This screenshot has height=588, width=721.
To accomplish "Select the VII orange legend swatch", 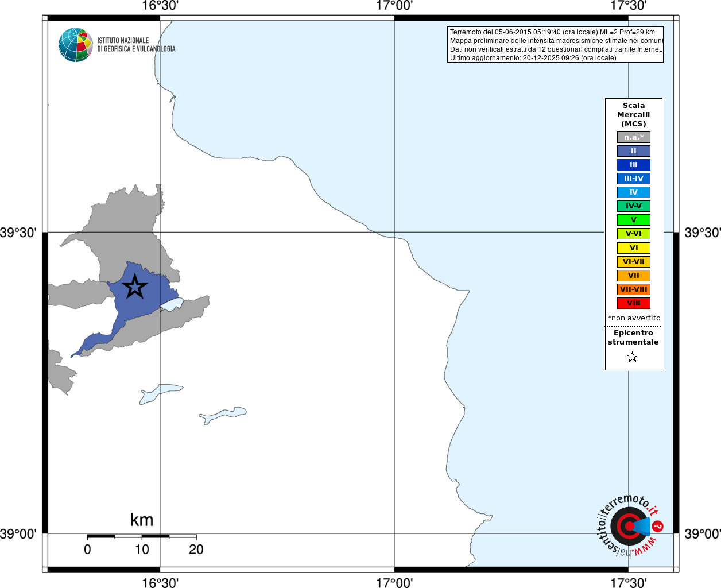I will point(634,276).
